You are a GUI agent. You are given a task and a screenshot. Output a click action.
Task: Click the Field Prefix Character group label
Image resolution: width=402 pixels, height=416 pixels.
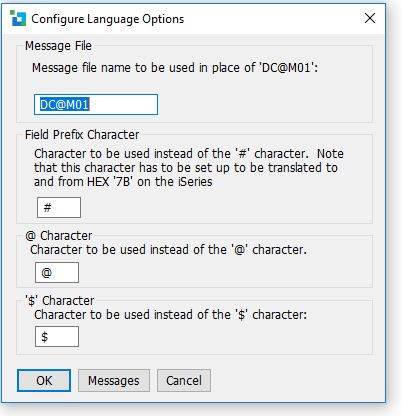tap(82, 135)
